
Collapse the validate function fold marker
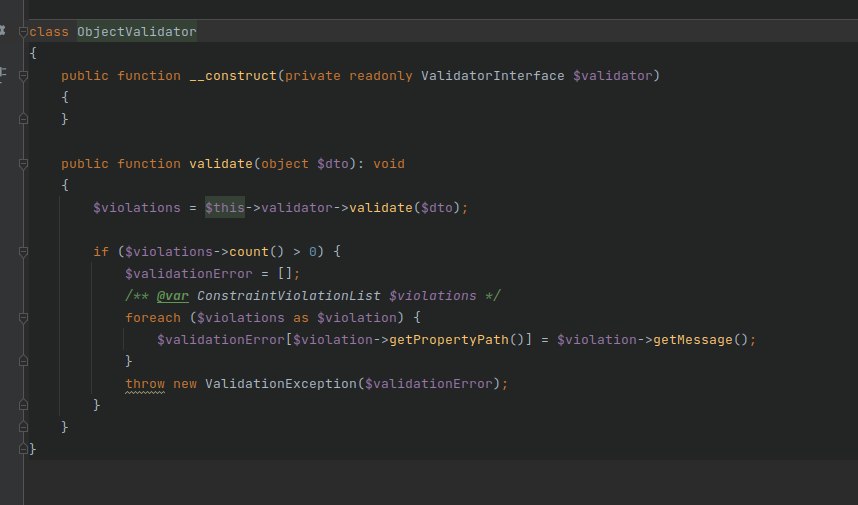point(23,164)
